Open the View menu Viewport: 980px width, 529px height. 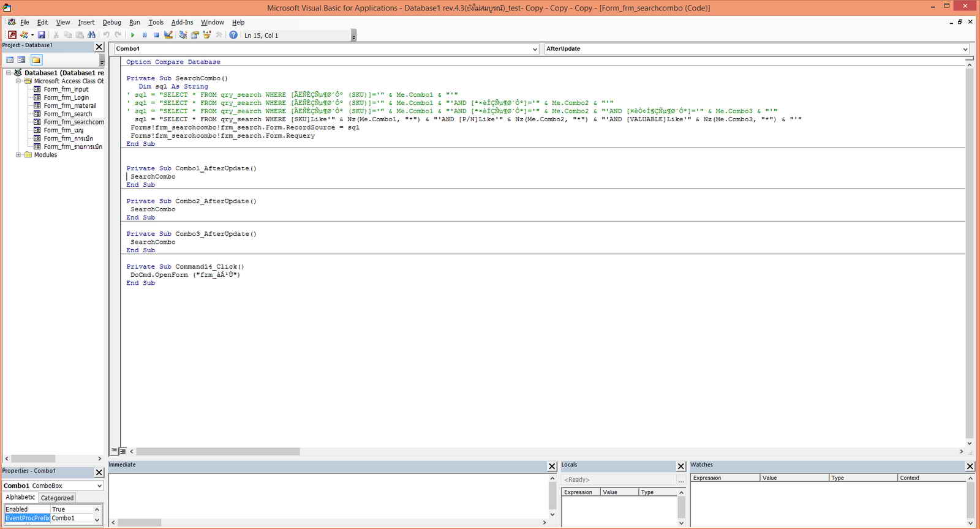[63, 22]
